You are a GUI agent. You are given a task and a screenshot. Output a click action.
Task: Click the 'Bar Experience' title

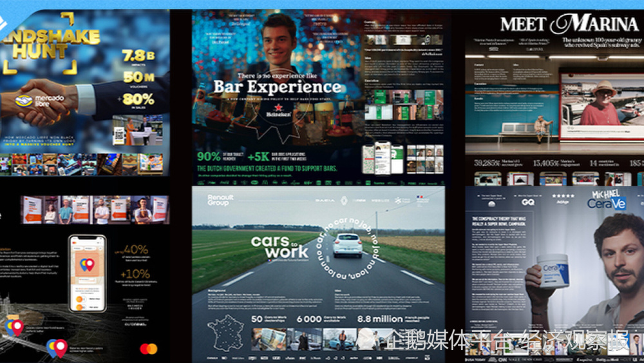(x=277, y=87)
